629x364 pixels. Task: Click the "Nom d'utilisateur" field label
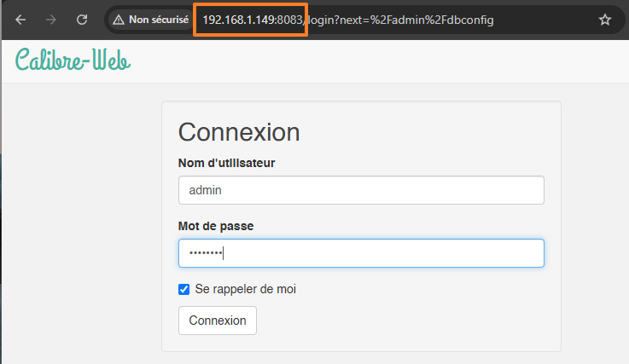[x=226, y=163]
